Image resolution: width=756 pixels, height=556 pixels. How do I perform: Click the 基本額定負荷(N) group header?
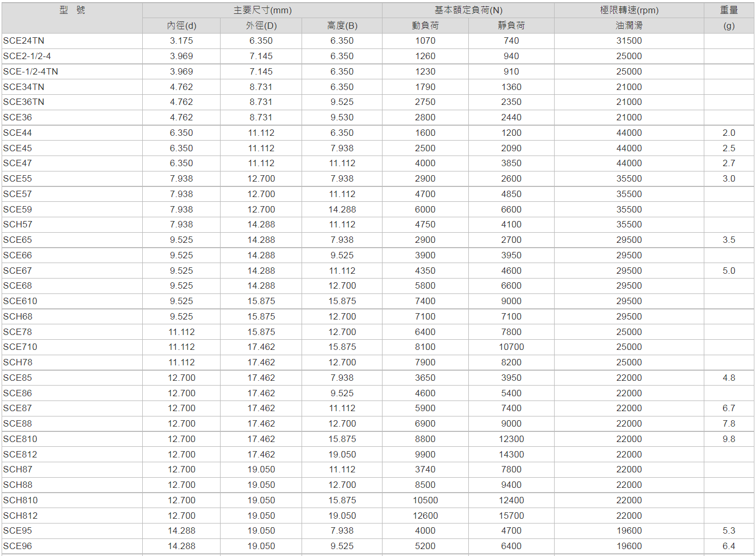coord(468,11)
